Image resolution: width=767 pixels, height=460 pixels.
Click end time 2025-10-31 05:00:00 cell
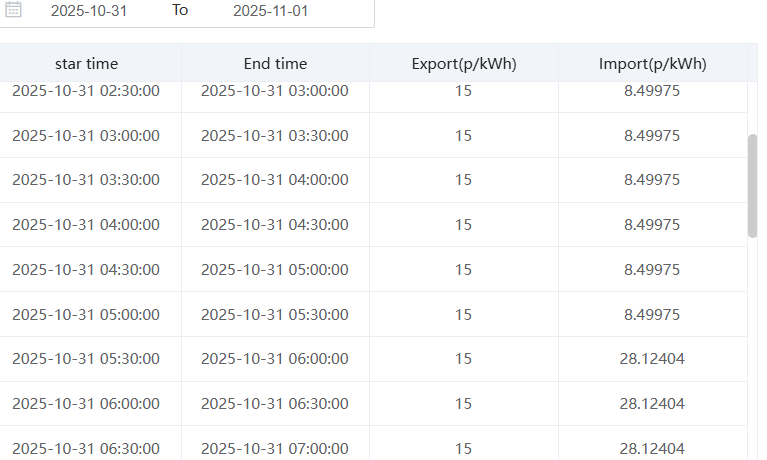[275, 270]
